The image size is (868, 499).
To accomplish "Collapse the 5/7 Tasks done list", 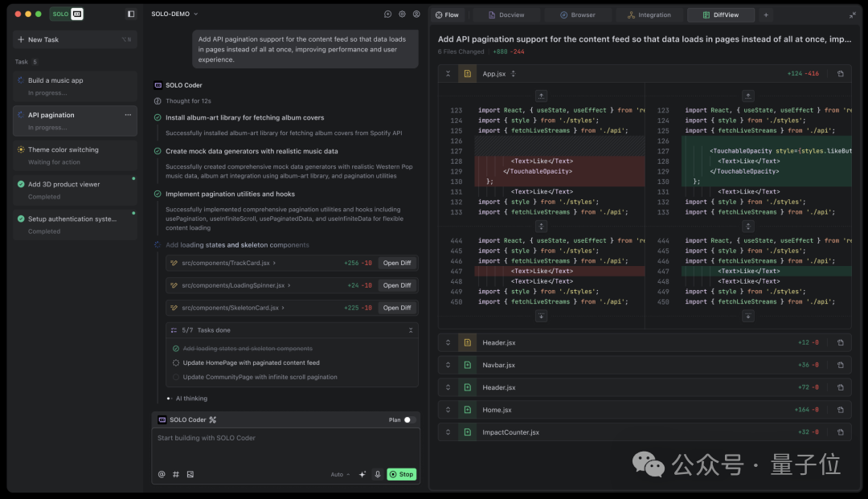I will coord(411,330).
